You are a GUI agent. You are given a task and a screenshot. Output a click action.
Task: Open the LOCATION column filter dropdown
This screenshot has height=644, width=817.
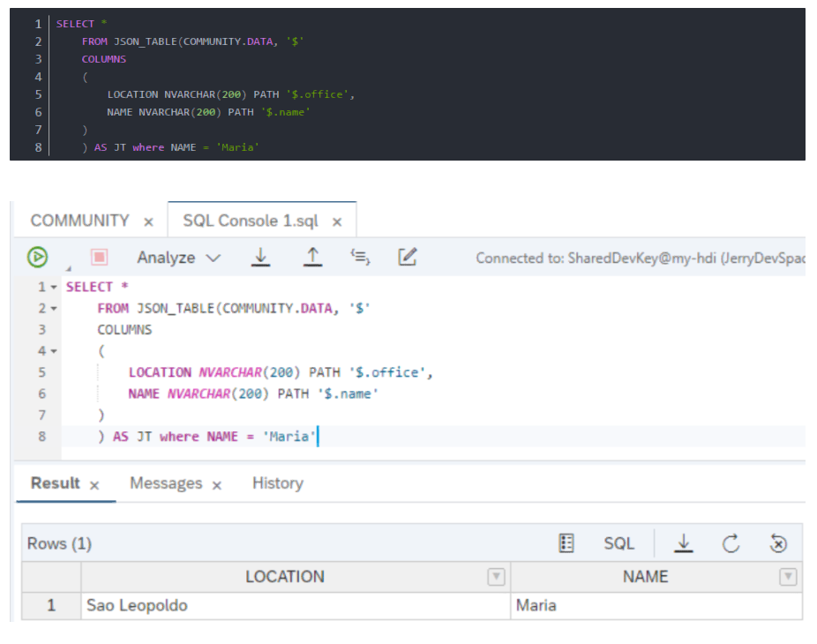(x=496, y=577)
